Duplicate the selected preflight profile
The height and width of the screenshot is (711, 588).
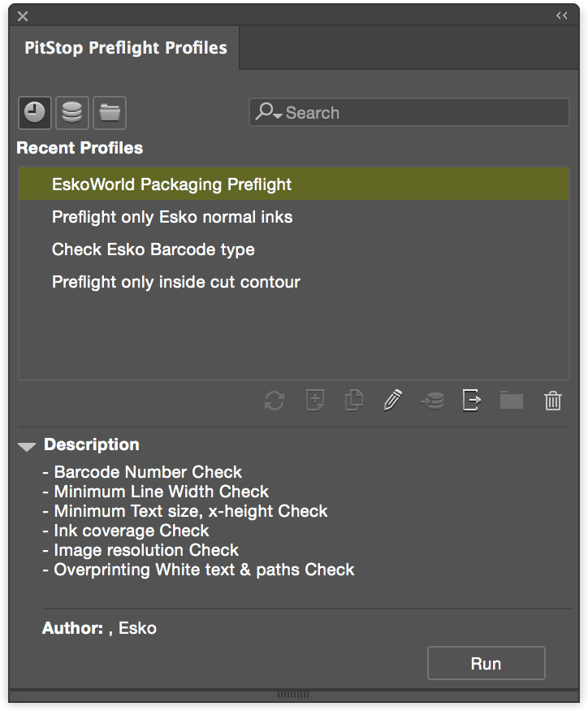[352, 401]
